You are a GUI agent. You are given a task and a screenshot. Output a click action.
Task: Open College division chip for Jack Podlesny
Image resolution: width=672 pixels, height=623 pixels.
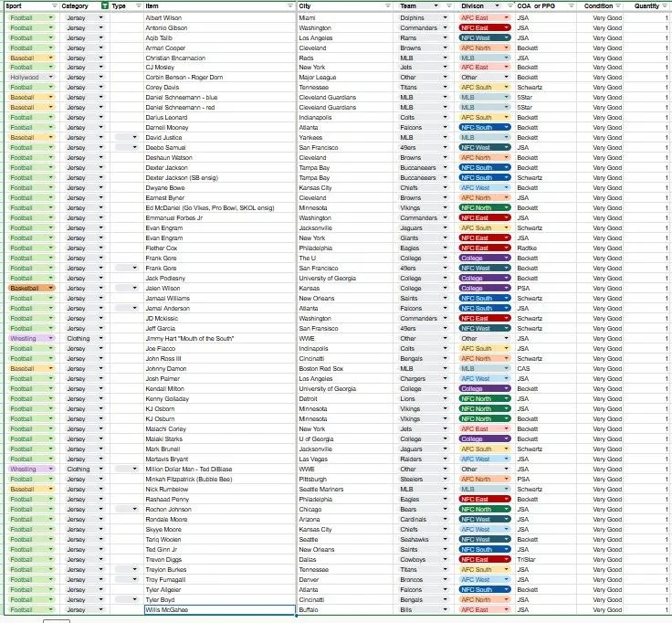(x=485, y=278)
